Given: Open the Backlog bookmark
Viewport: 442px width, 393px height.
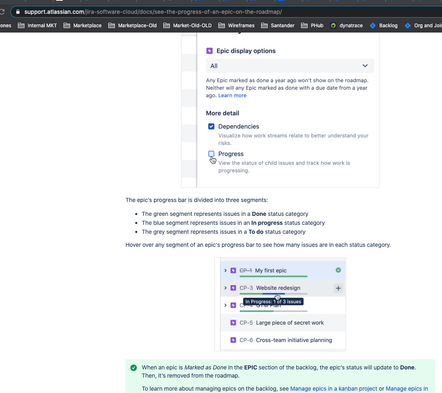Looking at the screenshot, I should pos(384,25).
